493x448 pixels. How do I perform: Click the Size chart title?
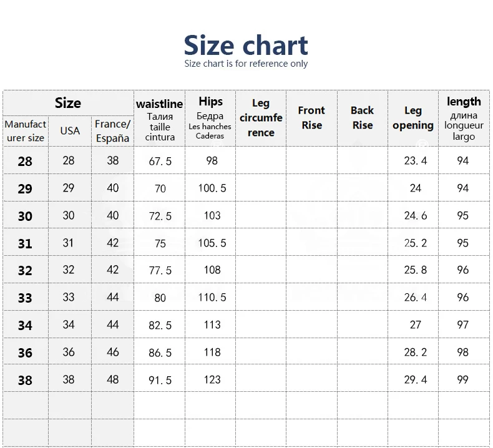pyautogui.click(x=245, y=46)
